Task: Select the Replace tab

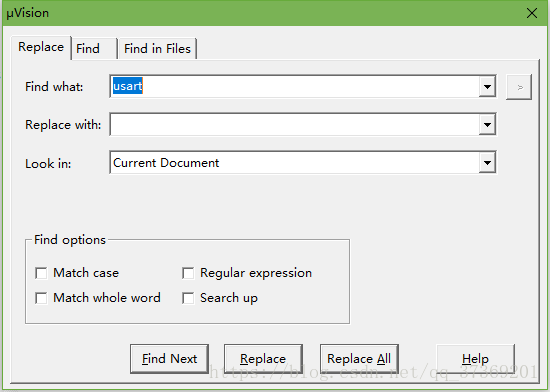Action: pos(41,47)
